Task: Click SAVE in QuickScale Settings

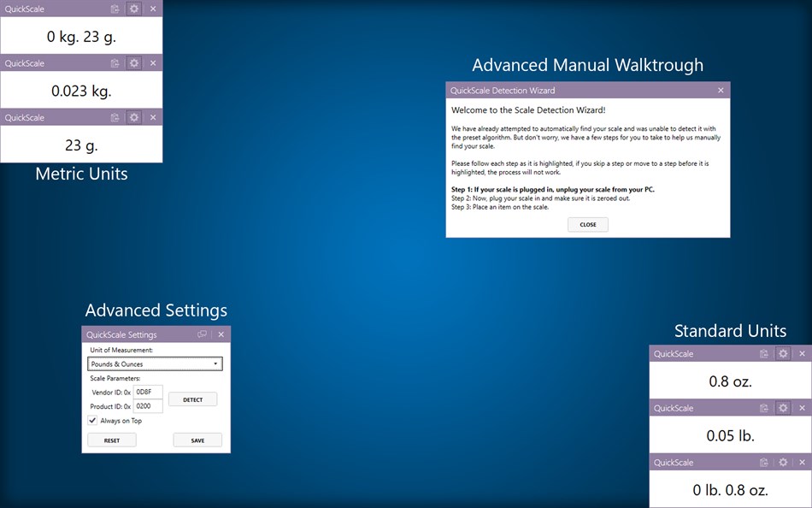Action: [197, 440]
